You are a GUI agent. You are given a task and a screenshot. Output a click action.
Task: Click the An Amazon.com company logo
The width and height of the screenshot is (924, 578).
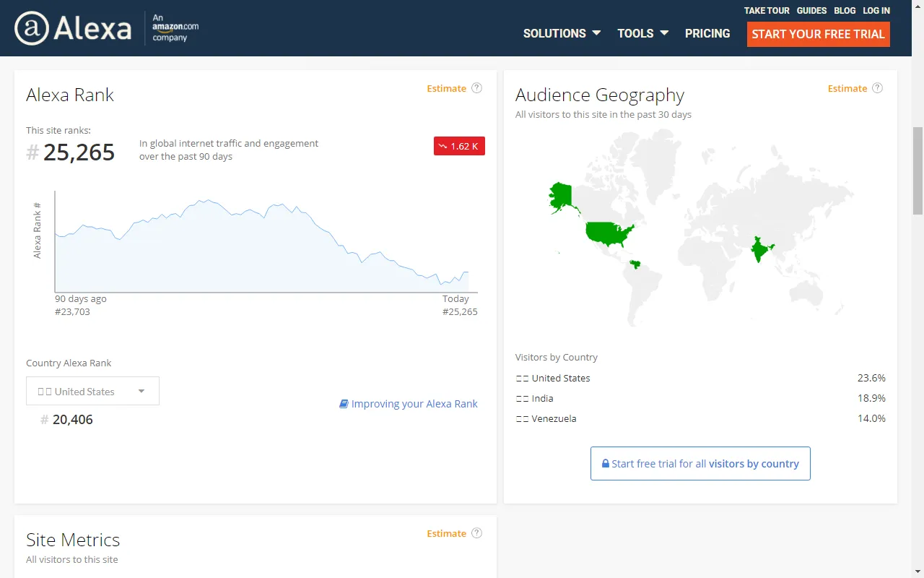175,28
